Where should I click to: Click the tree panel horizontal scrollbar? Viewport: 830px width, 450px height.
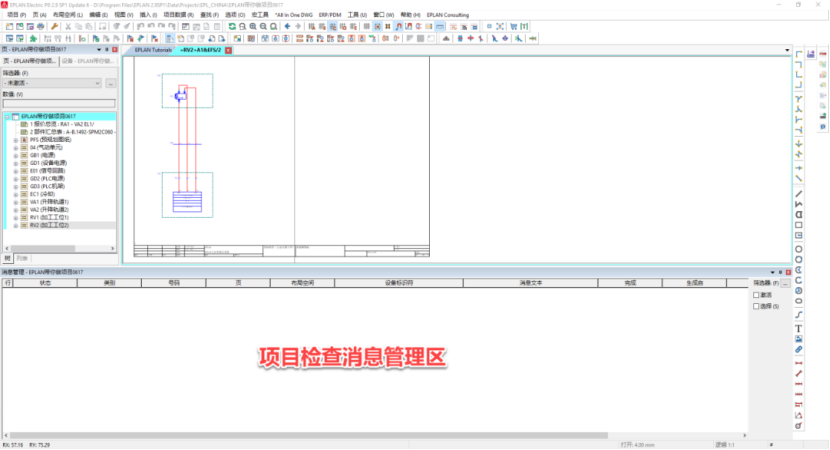coord(43,248)
